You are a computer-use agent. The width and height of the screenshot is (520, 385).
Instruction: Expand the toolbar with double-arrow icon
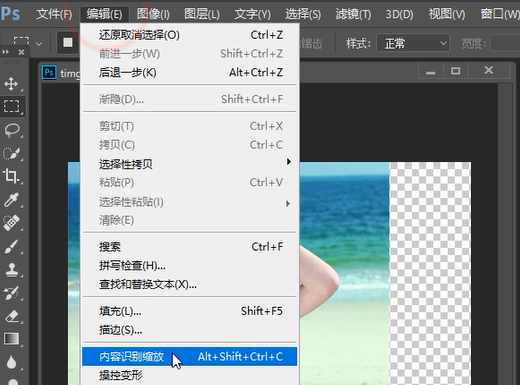(x=5, y=52)
